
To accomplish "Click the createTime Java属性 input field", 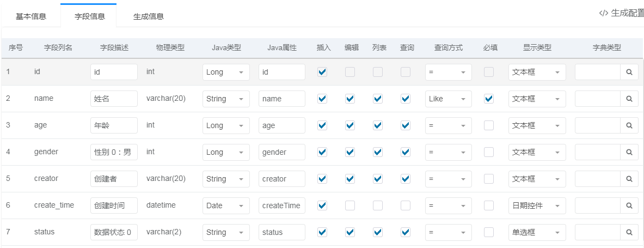I will pyautogui.click(x=281, y=205).
